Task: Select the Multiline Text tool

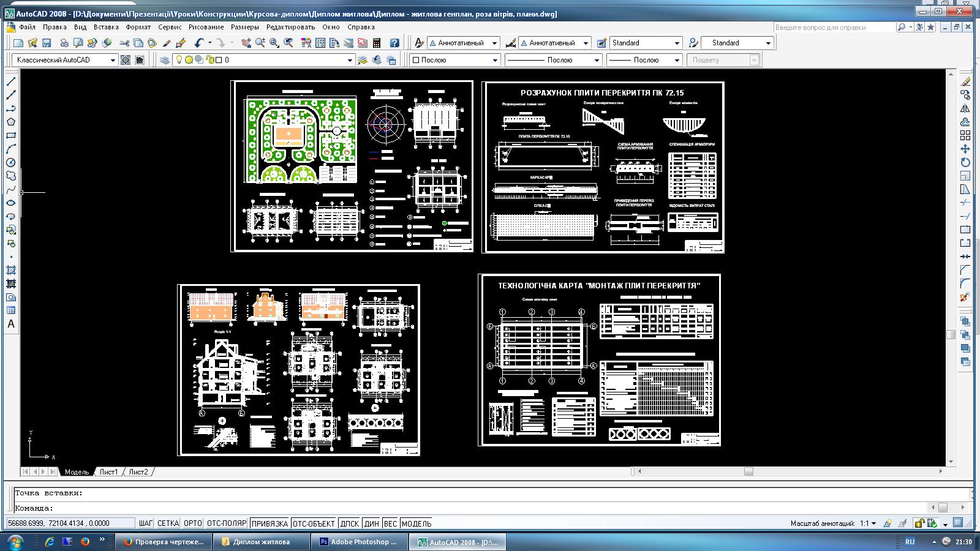Action: coord(11,324)
